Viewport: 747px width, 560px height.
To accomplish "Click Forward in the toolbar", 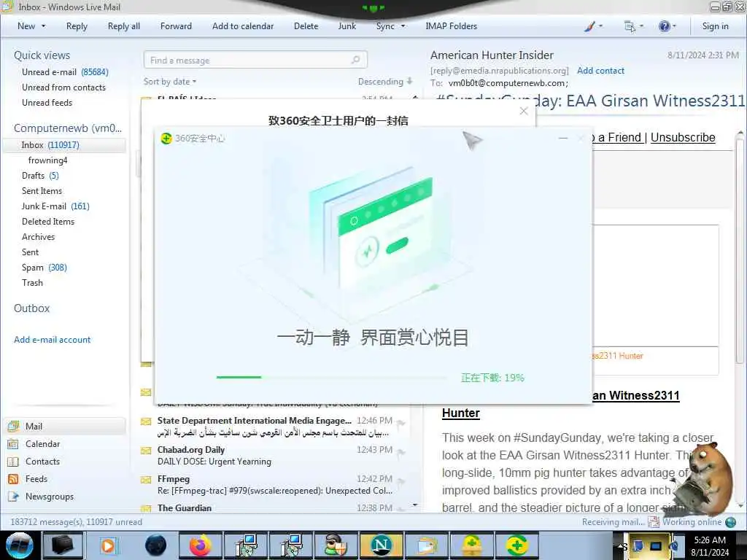I will coord(176,26).
